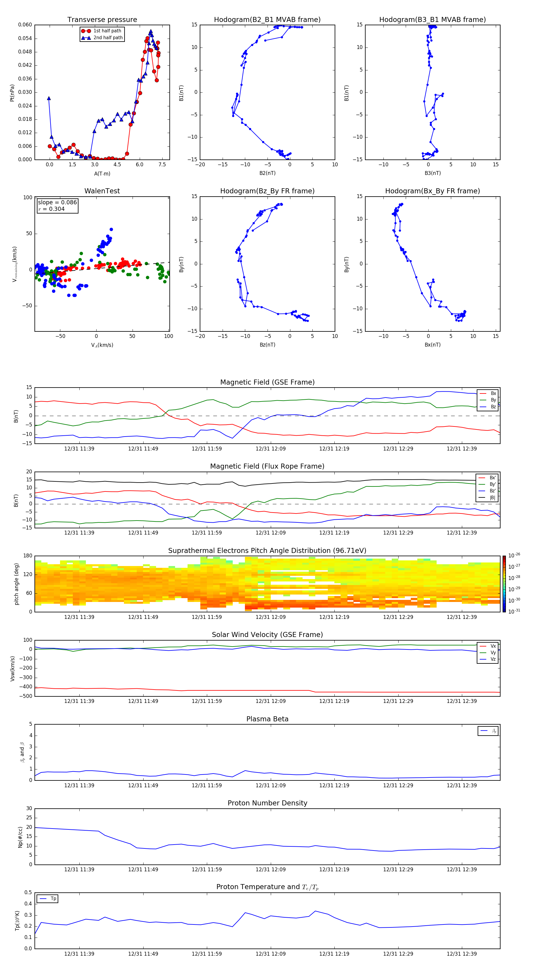Click the "A(T·m)" x-axis label
The height and width of the screenshot is (980, 535).
(x=102, y=173)
